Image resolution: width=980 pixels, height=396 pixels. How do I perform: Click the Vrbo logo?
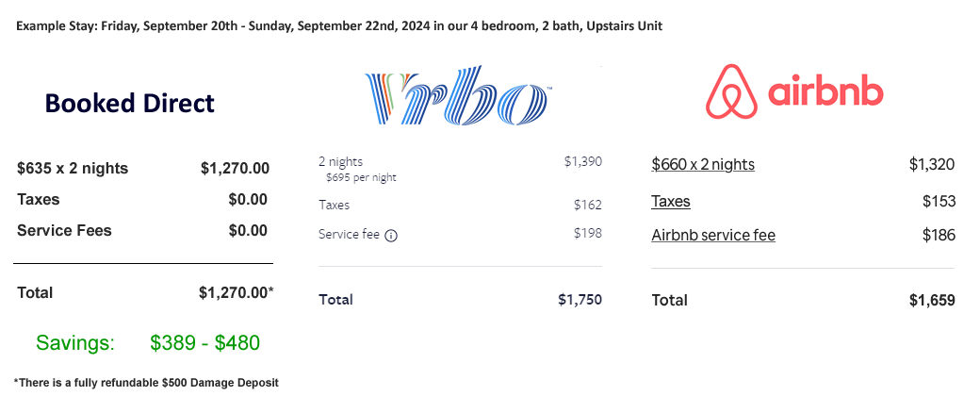458,94
